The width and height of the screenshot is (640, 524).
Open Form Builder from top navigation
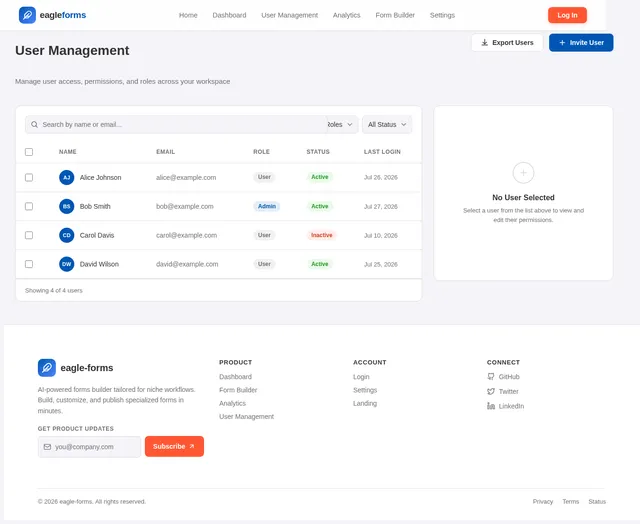click(x=395, y=15)
